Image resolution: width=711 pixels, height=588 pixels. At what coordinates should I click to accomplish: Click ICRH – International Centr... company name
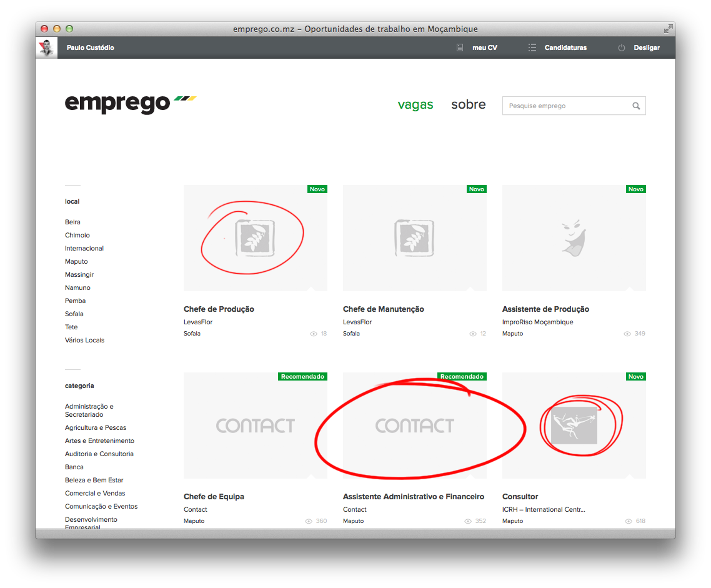(544, 509)
